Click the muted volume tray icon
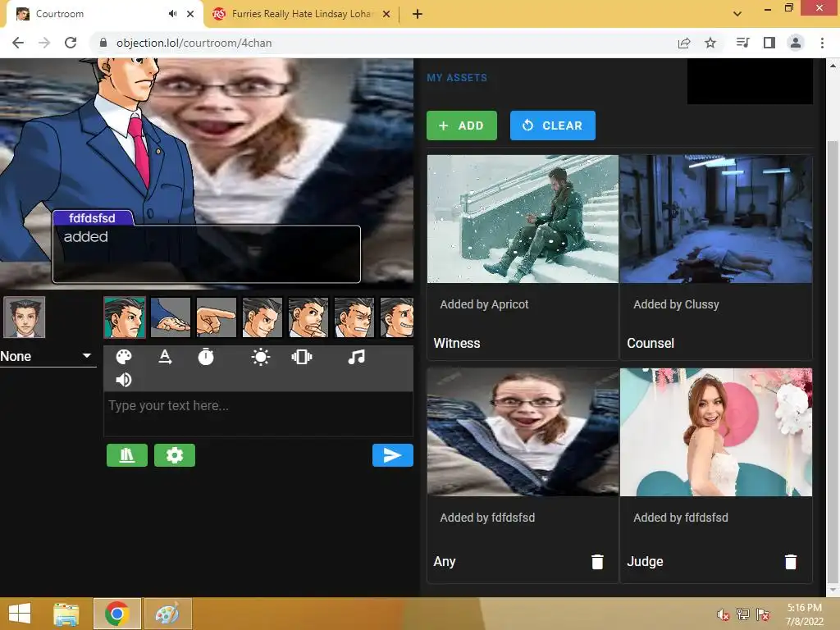The width and height of the screenshot is (840, 630). pos(724,614)
